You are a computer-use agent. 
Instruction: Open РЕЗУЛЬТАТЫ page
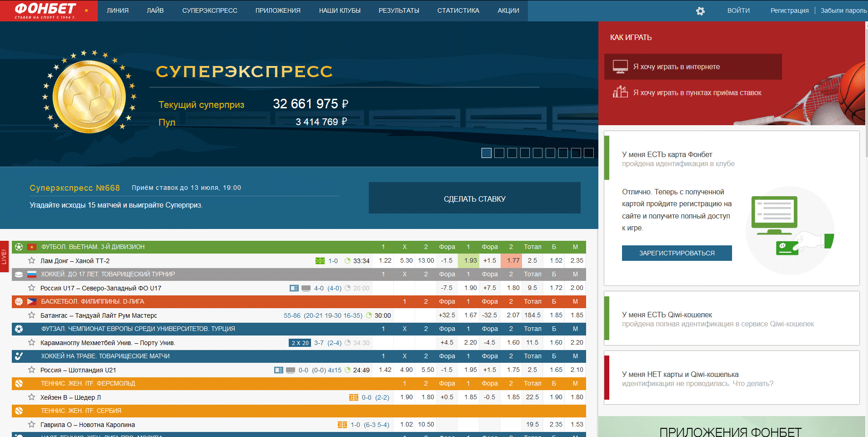(x=399, y=10)
